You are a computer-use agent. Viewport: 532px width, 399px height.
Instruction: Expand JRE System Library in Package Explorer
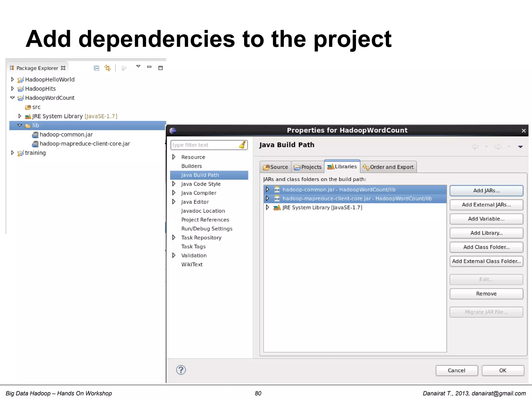pos(19,116)
